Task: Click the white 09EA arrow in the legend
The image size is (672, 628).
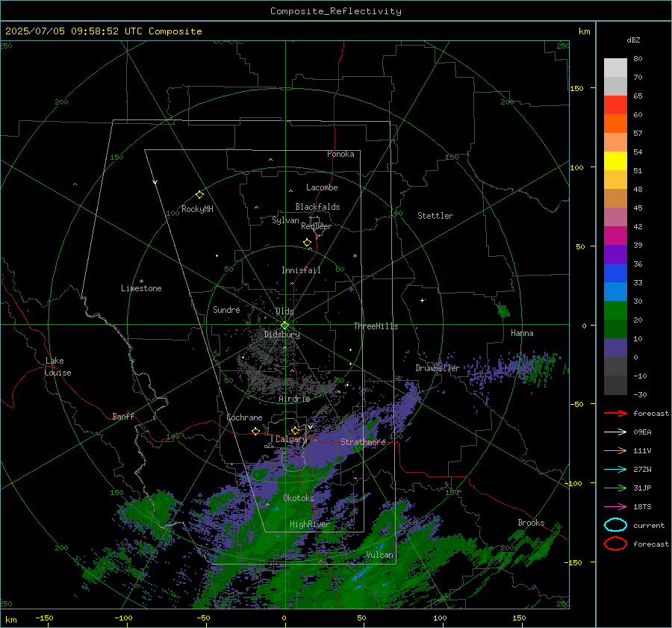Action: [615, 432]
